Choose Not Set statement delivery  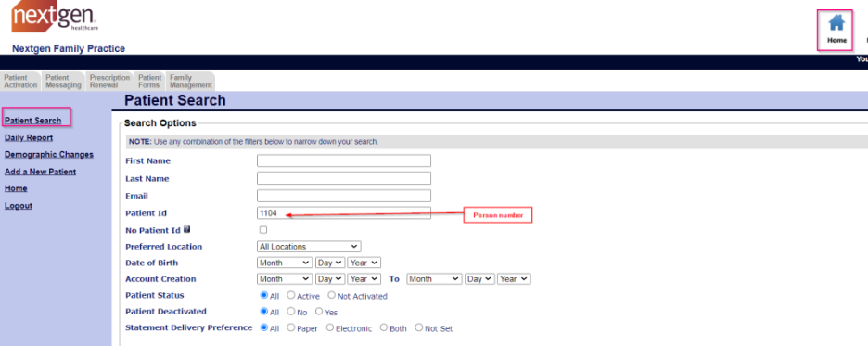[418, 327]
